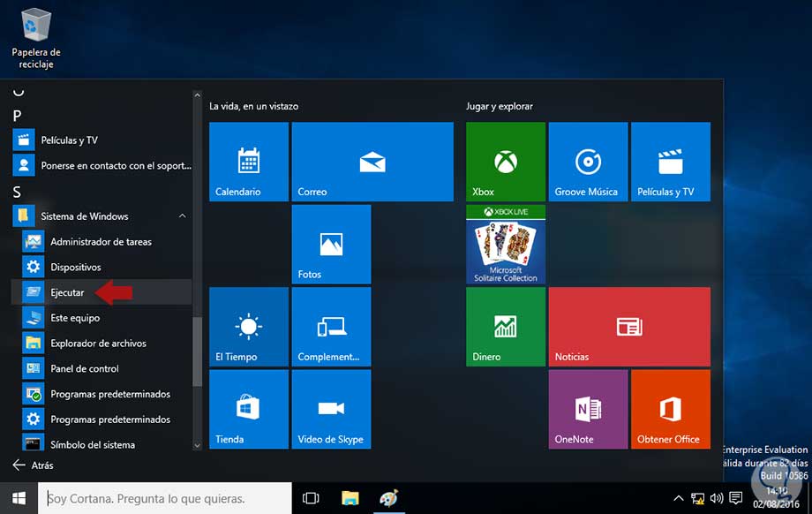This screenshot has height=514, width=812.
Task: Launch OneNote tile
Action: tap(588, 409)
